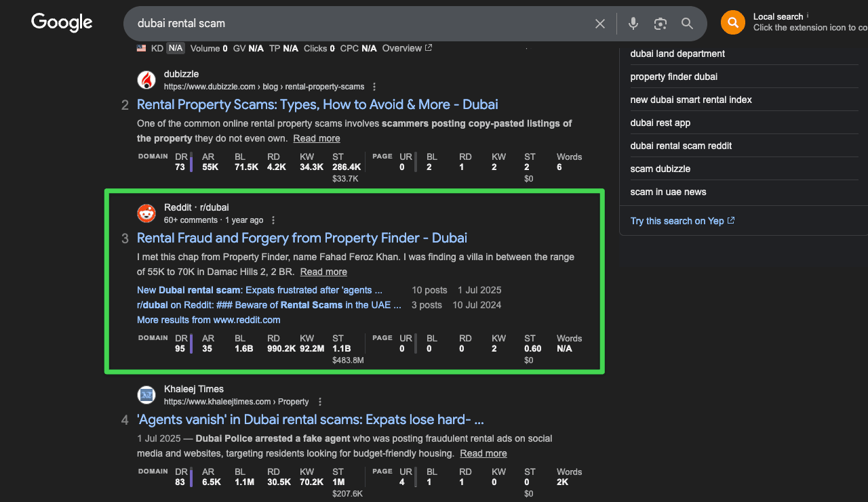Open 'Rental Property Scams: Types, How to Avoid' result

tap(317, 104)
